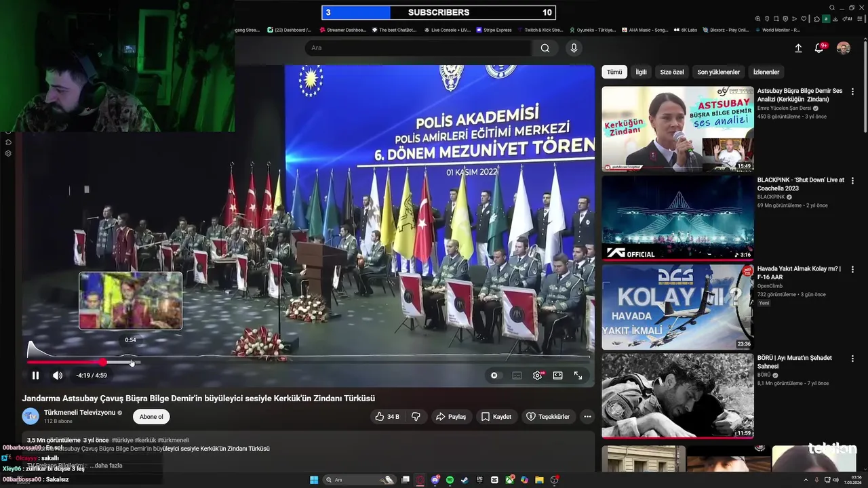Pause the YouTube video

[x=35, y=375]
